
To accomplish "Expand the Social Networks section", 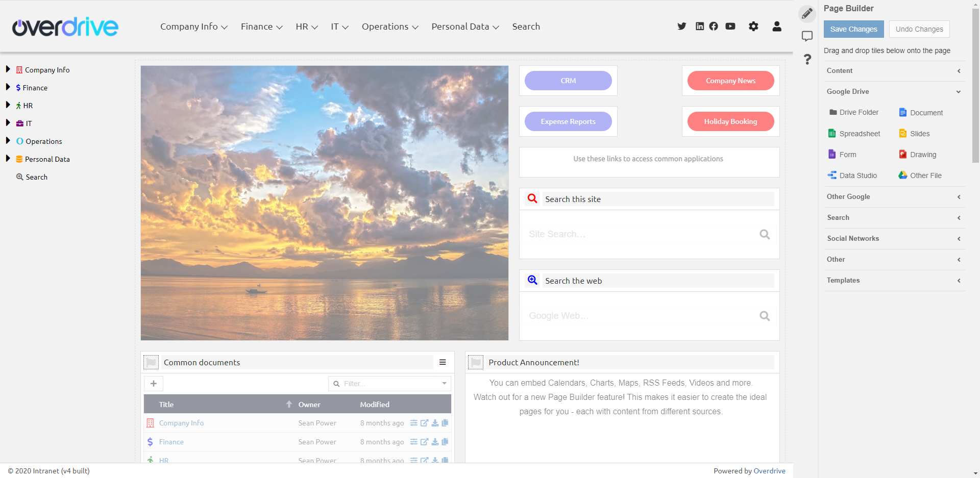I will (894, 239).
